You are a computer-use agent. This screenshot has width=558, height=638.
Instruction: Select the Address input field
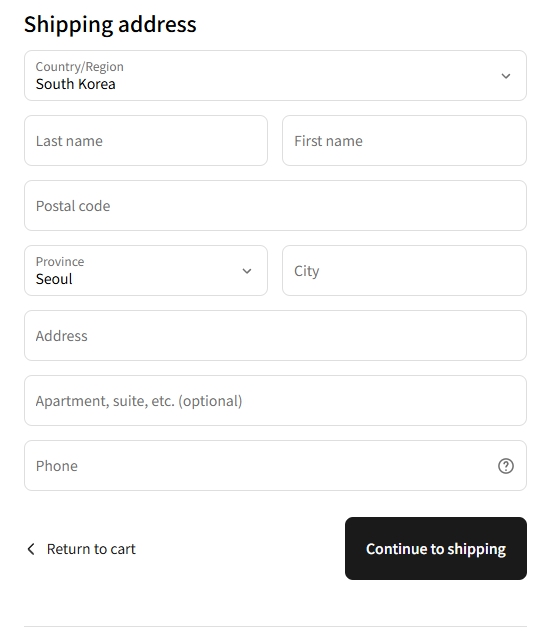pyautogui.click(x=275, y=336)
